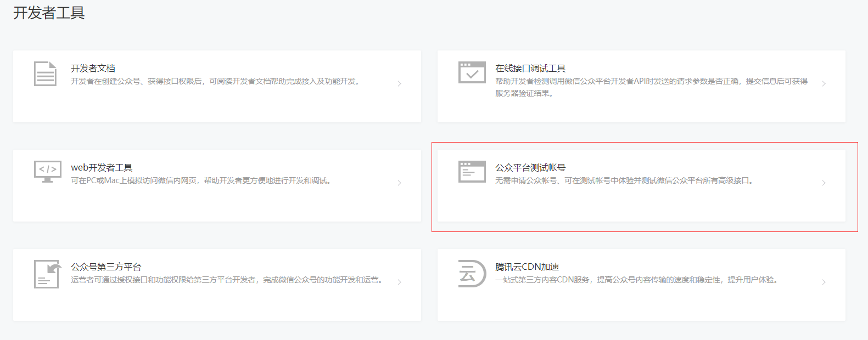Click the 开发者工具 page heading
Image resolution: width=868 pixels, height=340 pixels.
point(49,13)
